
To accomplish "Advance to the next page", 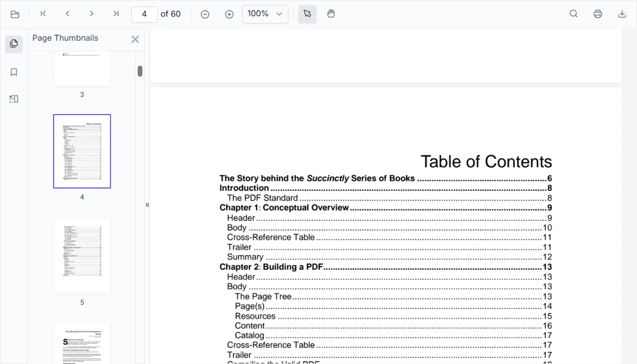I will click(91, 14).
